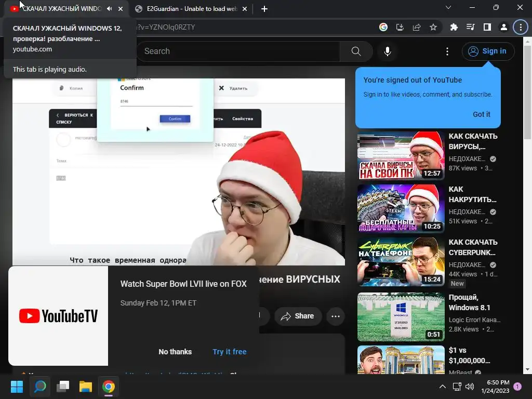
Task: Open the Прощай, Windows 8.1 thumbnail
Action: tap(401, 316)
